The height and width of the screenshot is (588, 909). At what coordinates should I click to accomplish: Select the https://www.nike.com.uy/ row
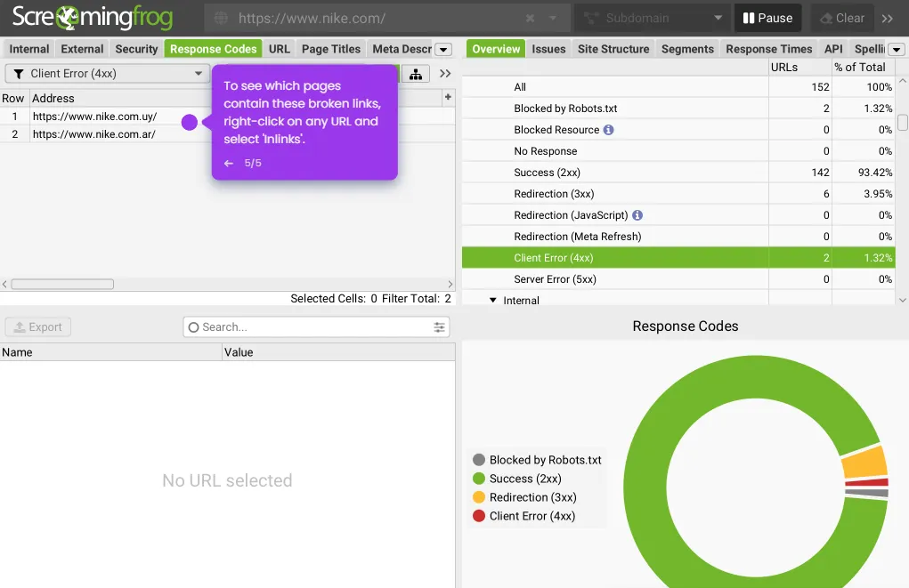[x=227, y=117]
